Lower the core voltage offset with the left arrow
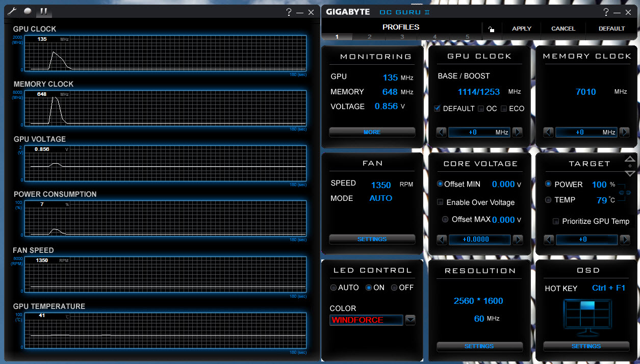Viewport: 640px width, 364px height. click(x=442, y=240)
